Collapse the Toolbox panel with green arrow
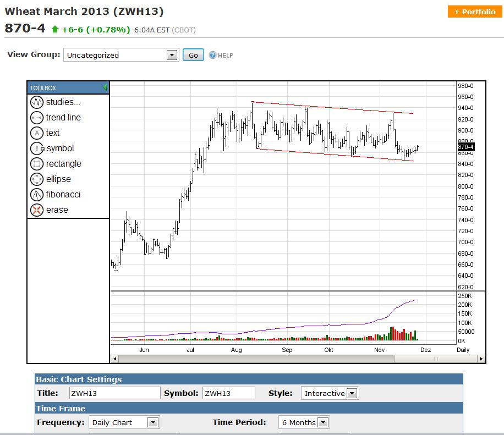This screenshot has width=504, height=435. (x=105, y=87)
